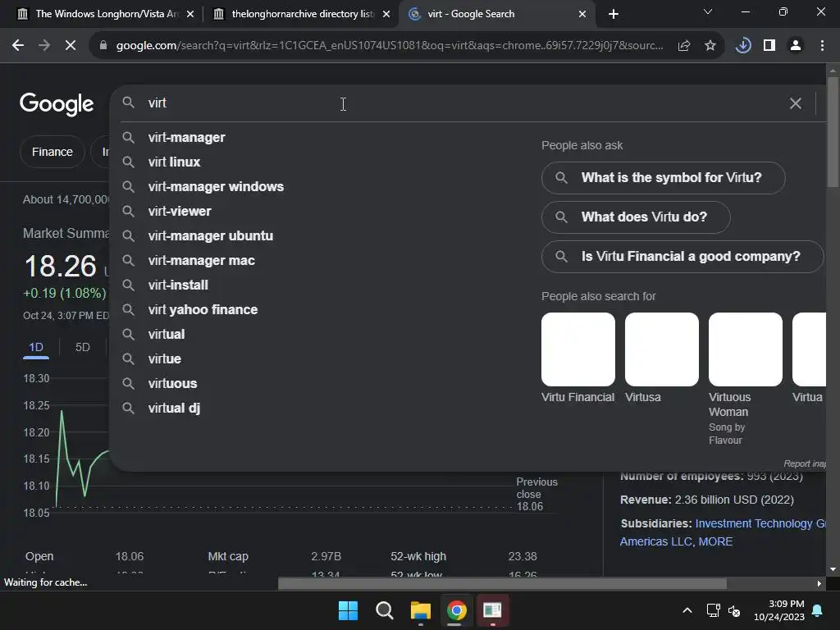Click the right arrow of horizontal scrollbar
Viewport: 840px width, 630px height.
(819, 584)
